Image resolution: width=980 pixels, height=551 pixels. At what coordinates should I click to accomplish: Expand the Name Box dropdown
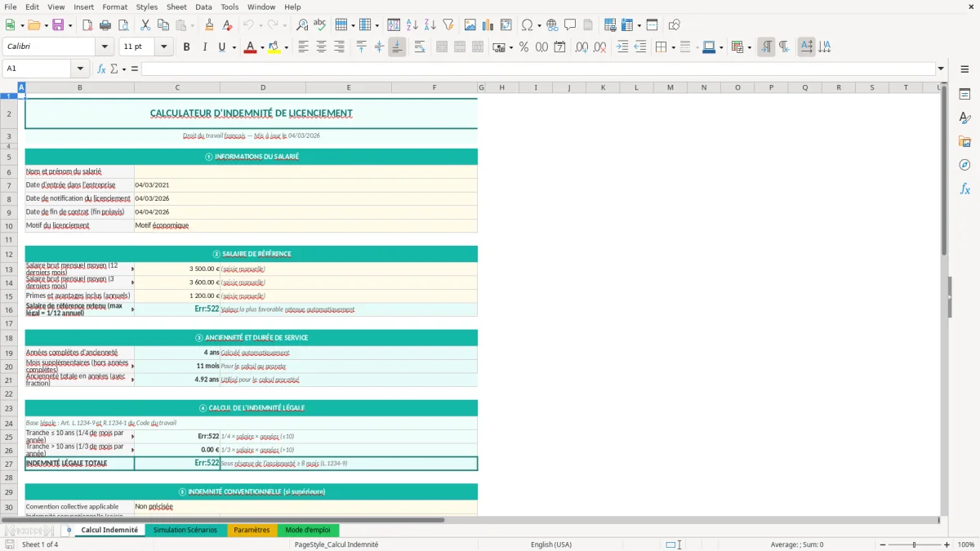pos(80,69)
